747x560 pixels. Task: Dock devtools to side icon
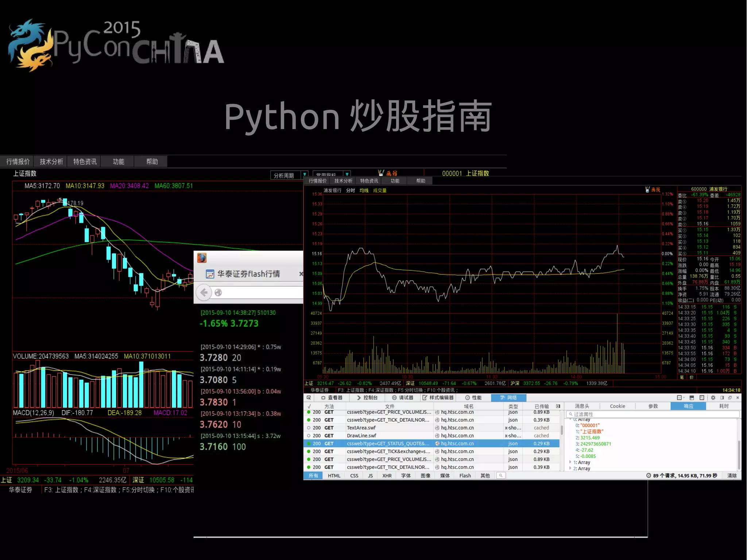722,398
